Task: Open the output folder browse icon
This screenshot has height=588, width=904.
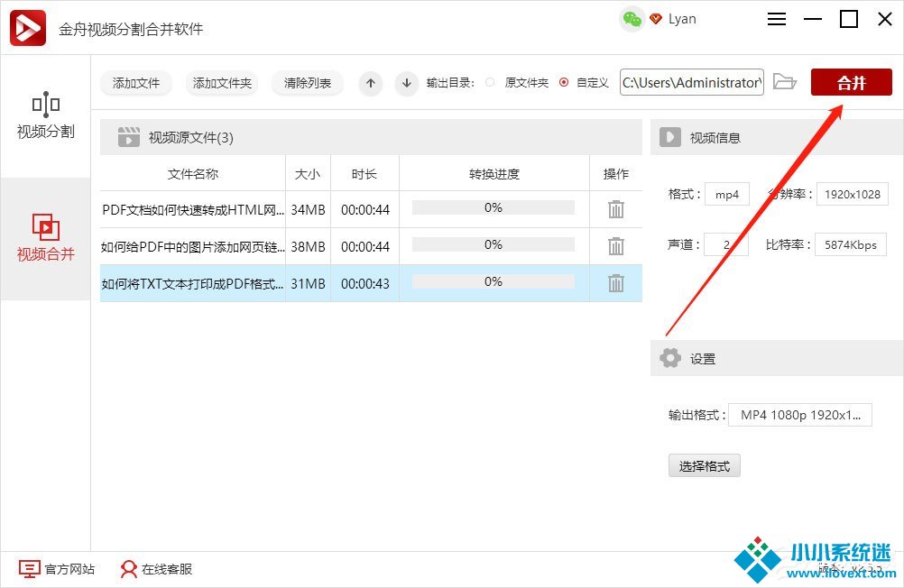Action: pyautogui.click(x=785, y=82)
